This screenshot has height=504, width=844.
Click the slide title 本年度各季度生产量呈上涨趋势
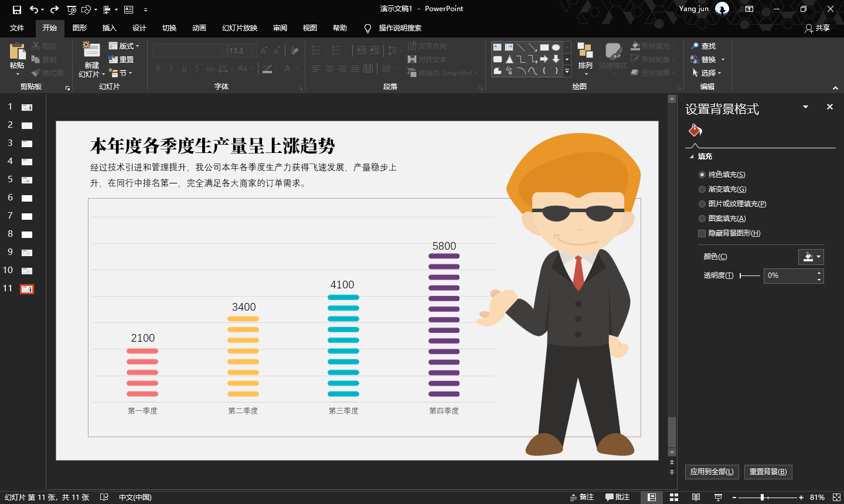[x=212, y=145]
